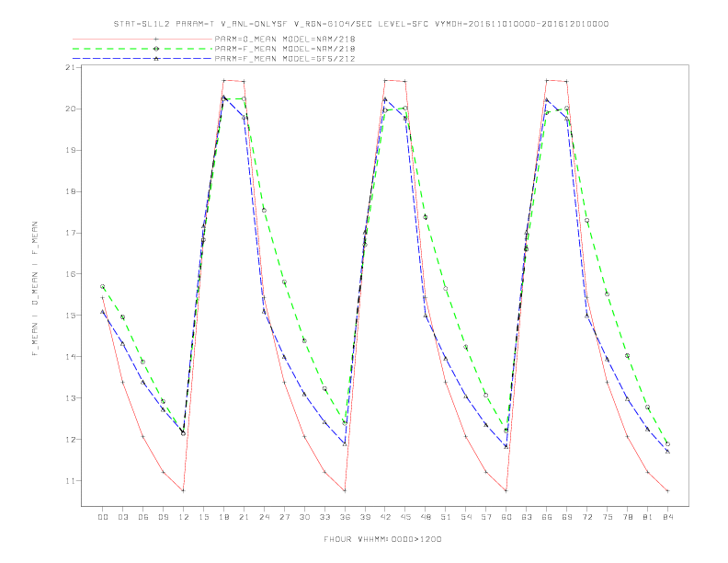Click x-axis forecast hour label 39
Viewport: 728px width, 563px height.
[365, 517]
